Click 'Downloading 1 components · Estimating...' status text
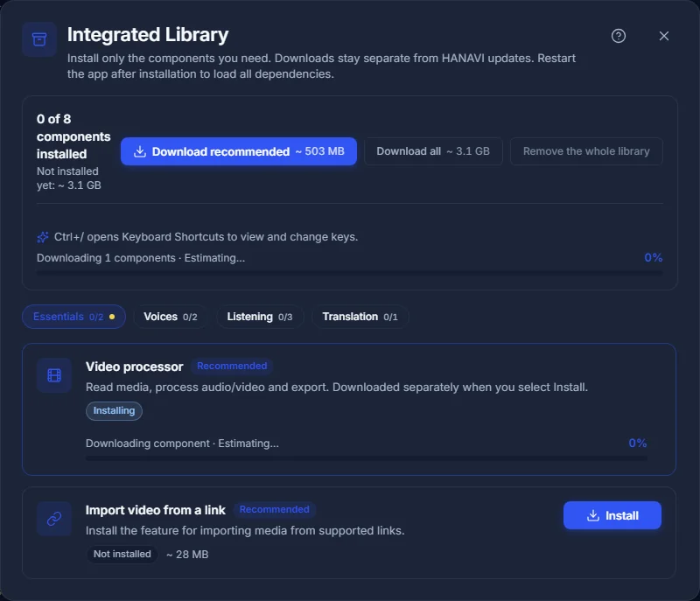Viewport: 700px width, 601px height. point(141,258)
